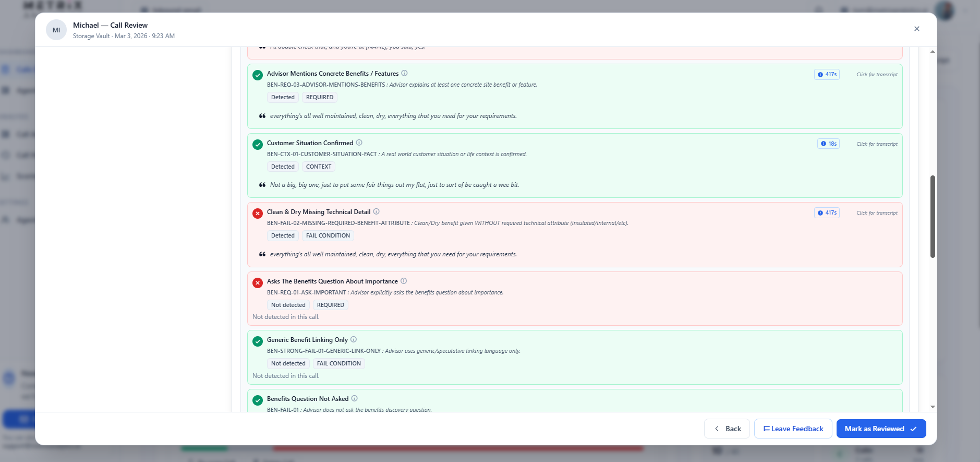Mark the call as Reviewed
Screen dimensions: 980x462
[881, 429]
